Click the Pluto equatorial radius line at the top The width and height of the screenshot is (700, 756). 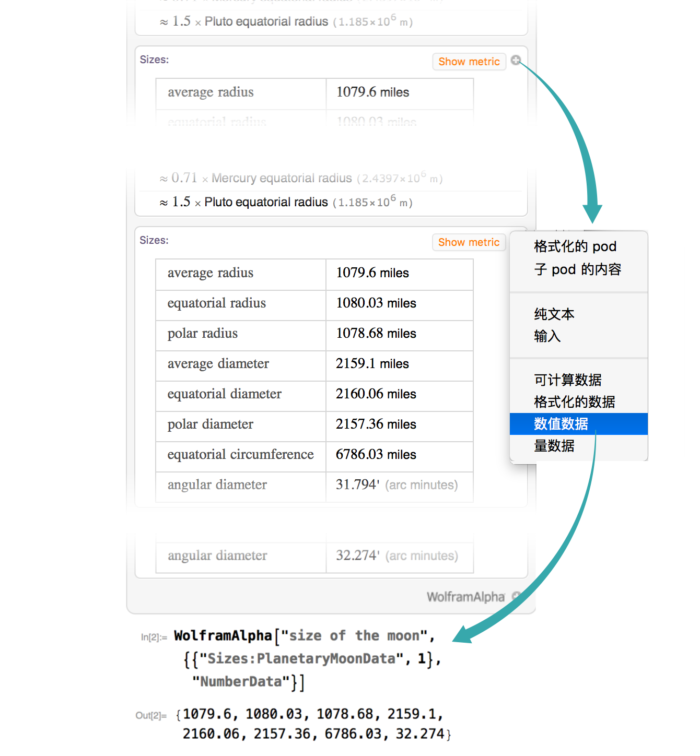pos(286,21)
